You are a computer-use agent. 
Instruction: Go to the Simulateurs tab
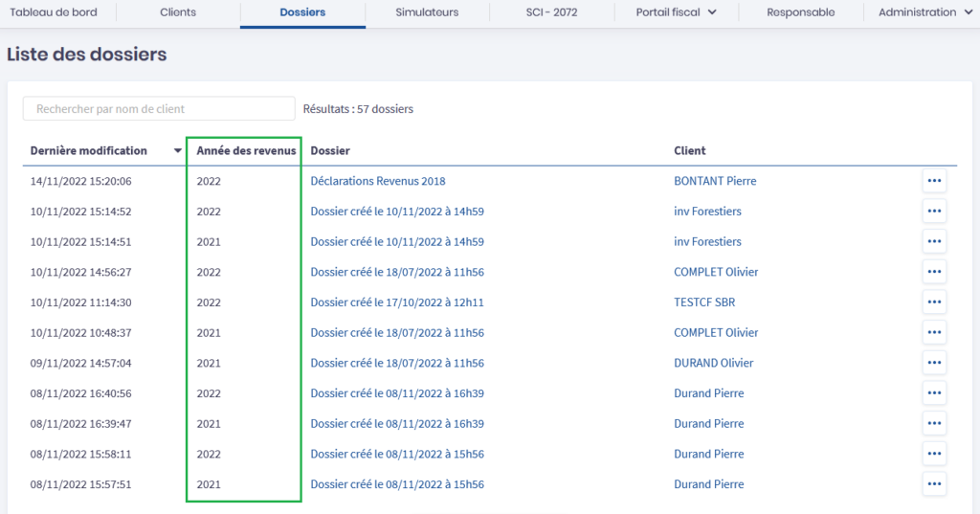[427, 12]
